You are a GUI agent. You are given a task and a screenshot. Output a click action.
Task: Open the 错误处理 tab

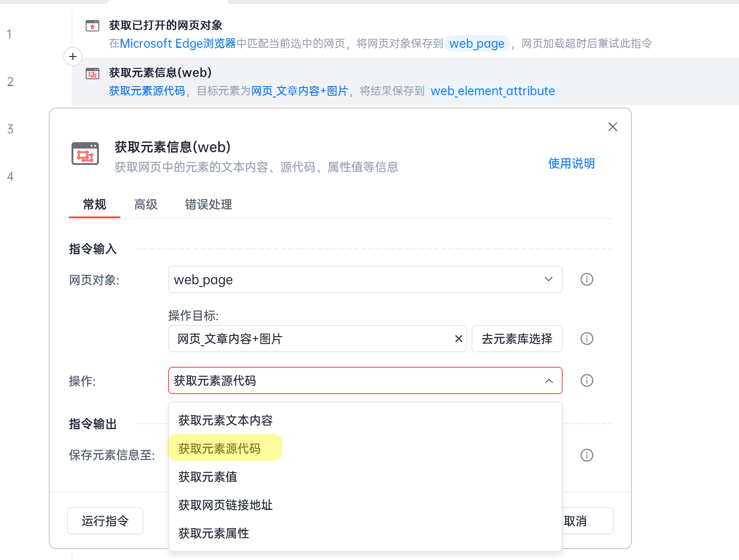click(208, 205)
